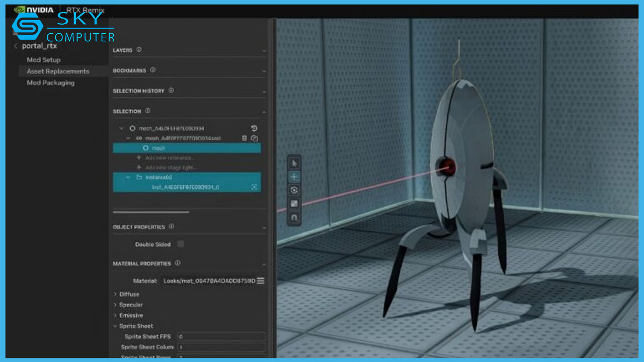Click the Sprite Sheet Columns input field
The height and width of the screenshot is (362, 644).
coord(221,347)
